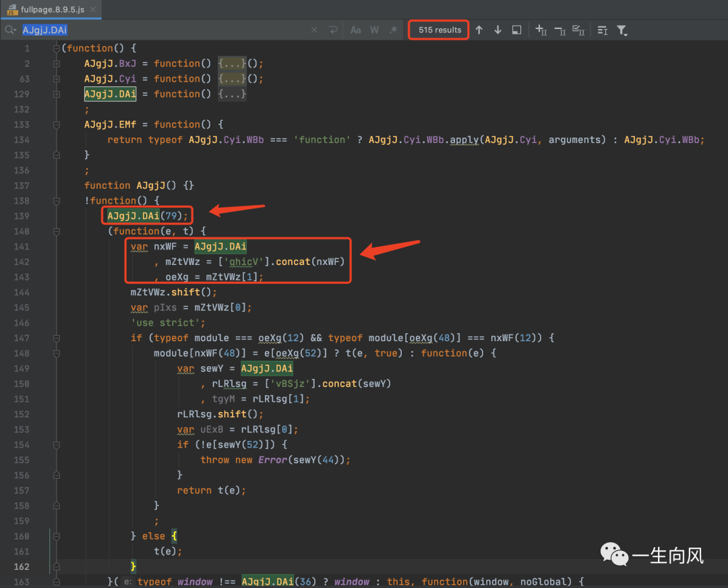Click 'function AJgjJ() {}' declaration
Image resolution: width=728 pixels, height=588 pixels.
click(x=139, y=186)
